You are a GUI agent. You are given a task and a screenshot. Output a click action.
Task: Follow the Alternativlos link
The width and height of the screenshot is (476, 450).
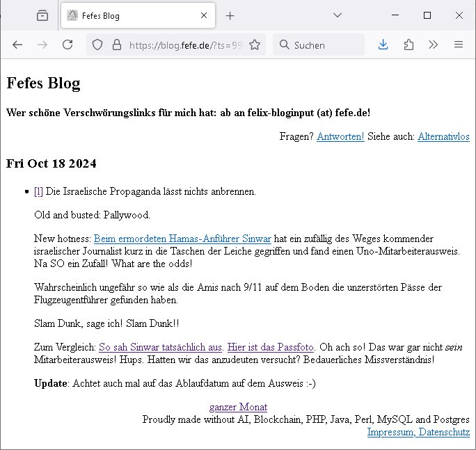[x=443, y=136]
